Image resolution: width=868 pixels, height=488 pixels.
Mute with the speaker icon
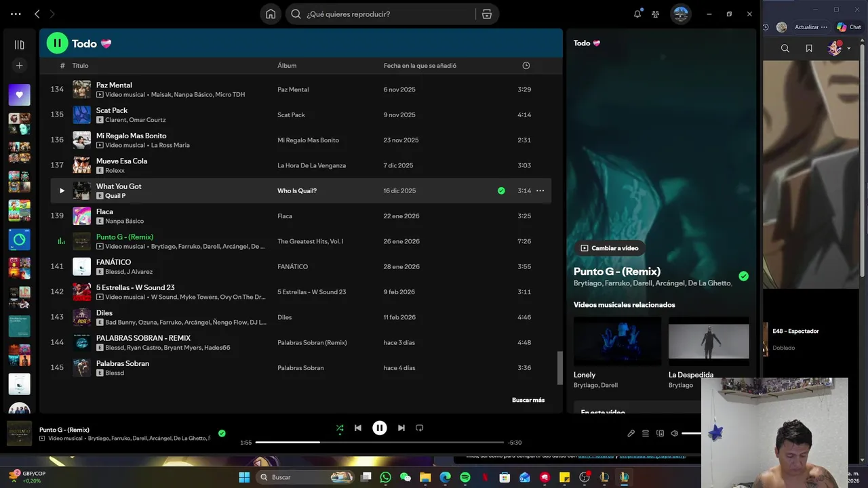coord(675,433)
